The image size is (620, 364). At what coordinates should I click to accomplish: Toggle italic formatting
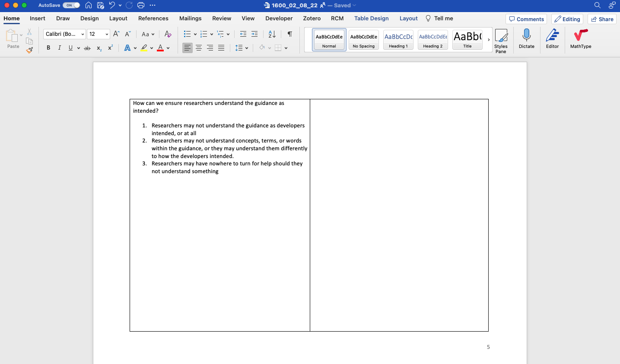60,48
